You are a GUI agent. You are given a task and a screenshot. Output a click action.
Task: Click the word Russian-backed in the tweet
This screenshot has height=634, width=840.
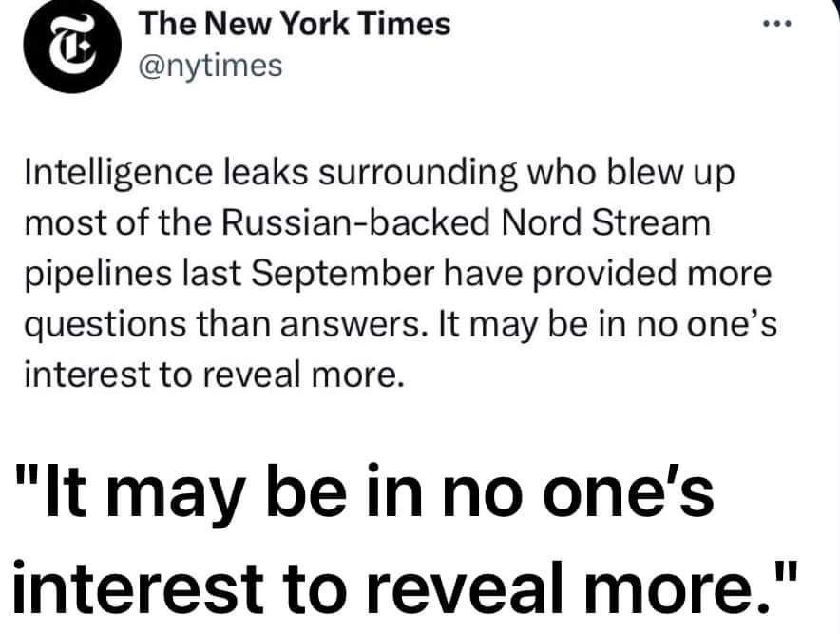pyautogui.click(x=355, y=221)
